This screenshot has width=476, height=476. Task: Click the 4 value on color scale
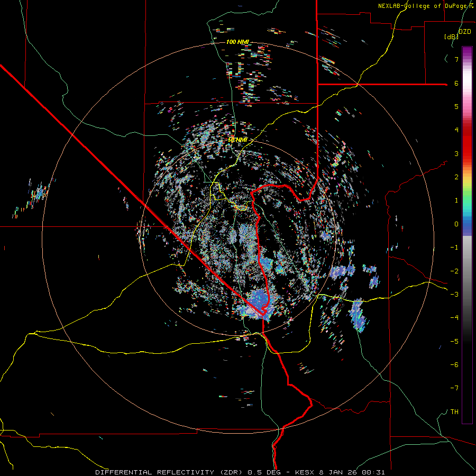click(x=456, y=130)
